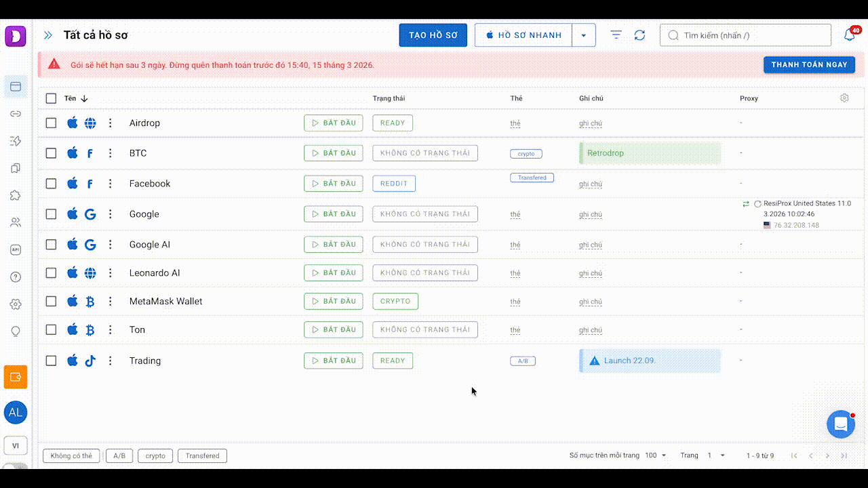Tick the checkbox for MetaMask Wallet

click(51, 302)
